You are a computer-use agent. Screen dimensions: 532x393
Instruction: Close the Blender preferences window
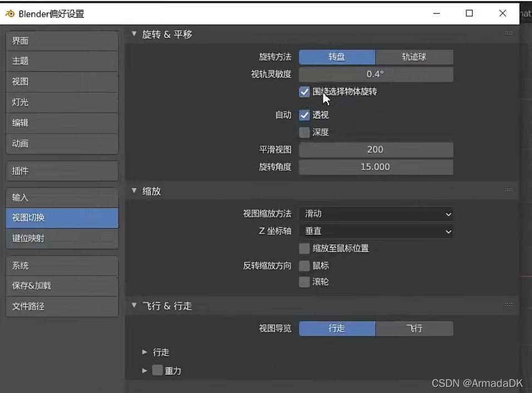(x=503, y=13)
